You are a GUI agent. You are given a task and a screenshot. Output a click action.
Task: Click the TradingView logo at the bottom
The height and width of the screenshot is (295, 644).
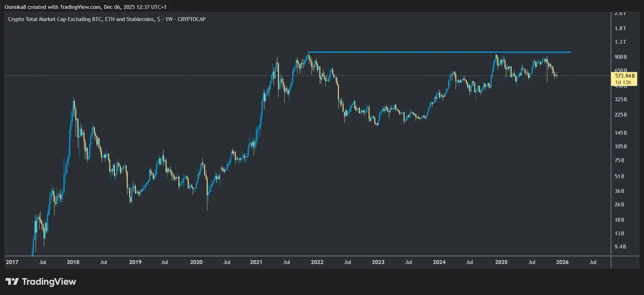click(x=41, y=282)
